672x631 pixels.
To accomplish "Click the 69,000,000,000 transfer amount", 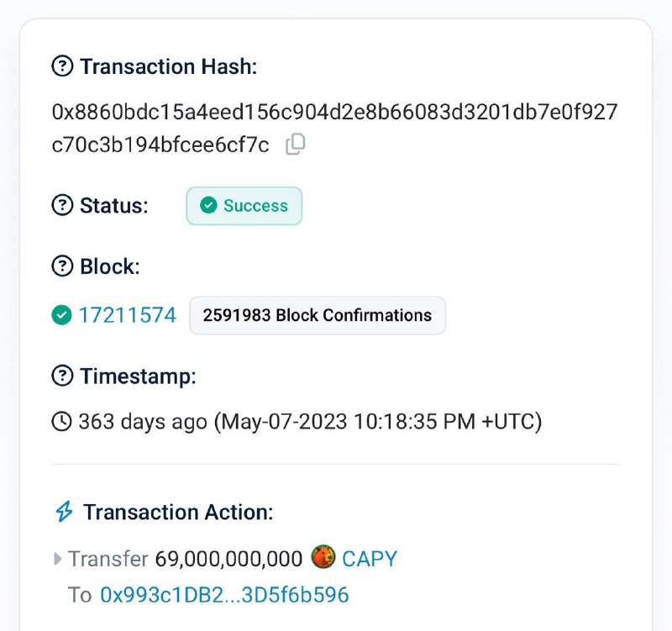I will 228,559.
